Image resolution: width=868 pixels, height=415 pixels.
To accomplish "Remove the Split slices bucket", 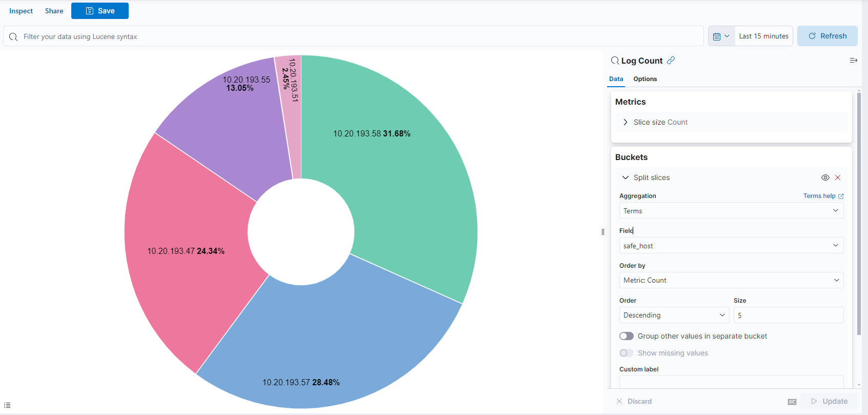I will [838, 177].
